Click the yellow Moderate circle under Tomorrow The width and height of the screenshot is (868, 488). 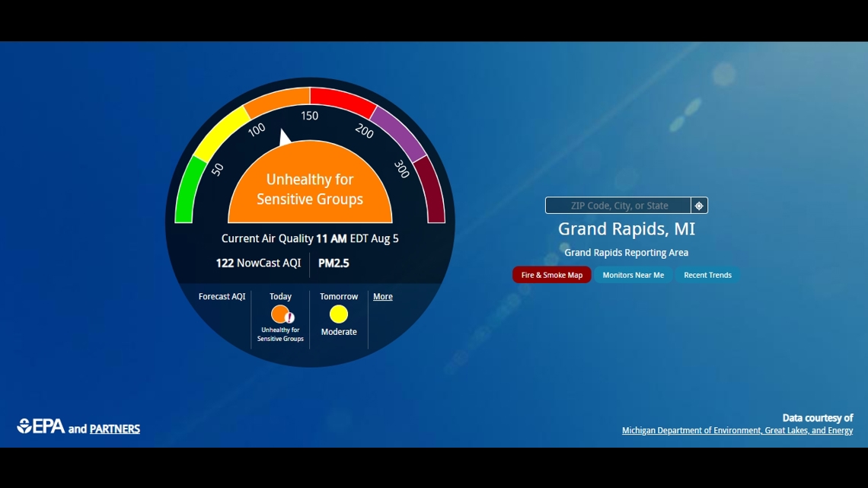(x=338, y=313)
